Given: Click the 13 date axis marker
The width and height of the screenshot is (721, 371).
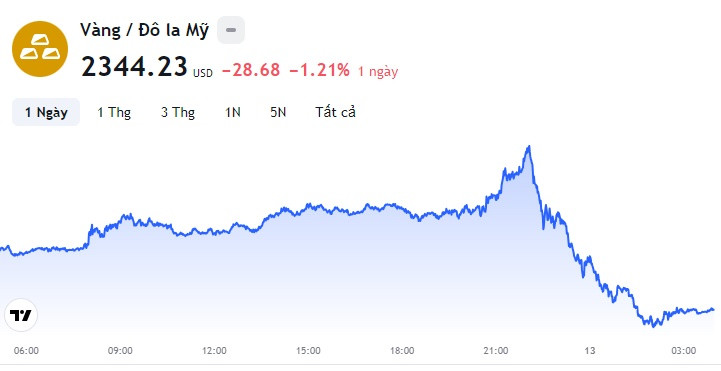Looking at the screenshot, I should [x=590, y=351].
